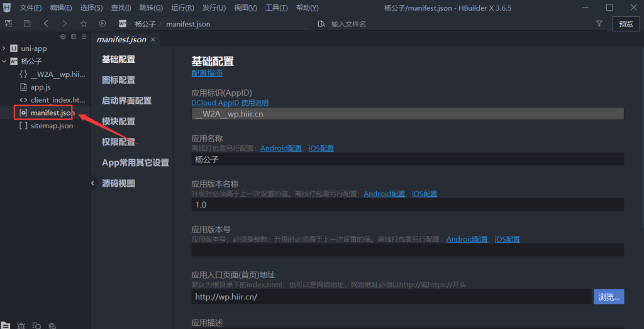Image resolution: width=644 pixels, height=329 pixels.
Task: Open the 文件(F) menu
Action: [31, 8]
